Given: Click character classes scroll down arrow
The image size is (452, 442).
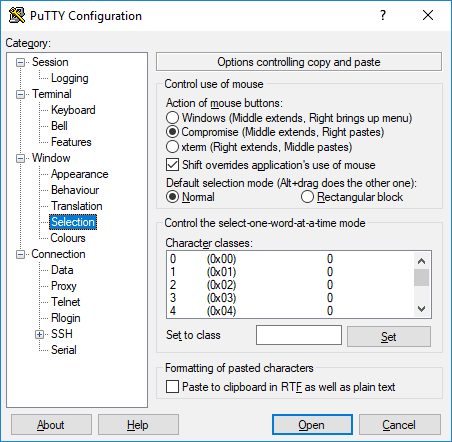Looking at the screenshot, I should 422,309.
